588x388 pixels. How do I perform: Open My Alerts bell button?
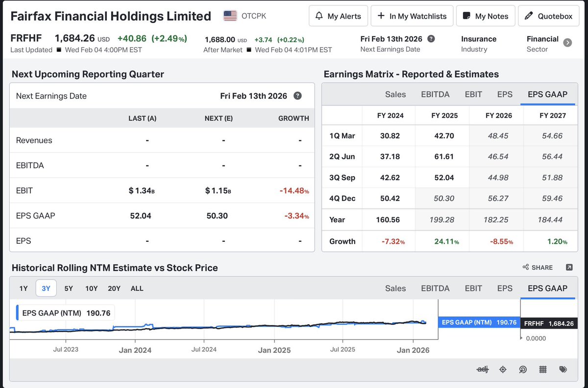tap(338, 16)
